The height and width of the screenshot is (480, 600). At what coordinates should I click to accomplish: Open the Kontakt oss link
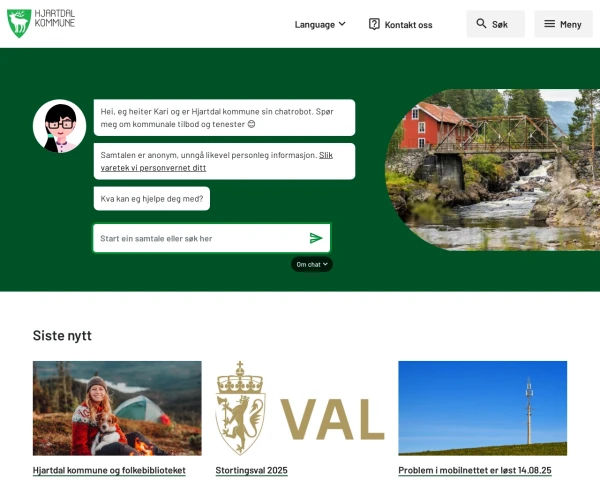point(401,24)
